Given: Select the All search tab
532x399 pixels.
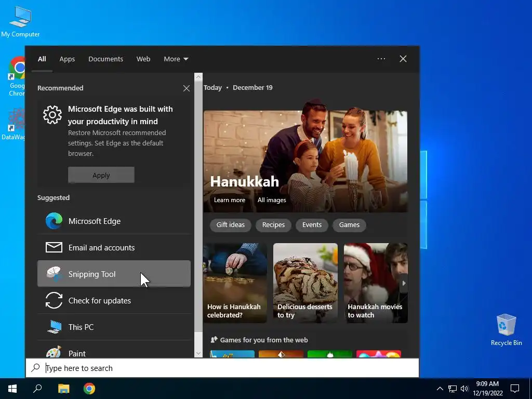Looking at the screenshot, I should pos(42,59).
